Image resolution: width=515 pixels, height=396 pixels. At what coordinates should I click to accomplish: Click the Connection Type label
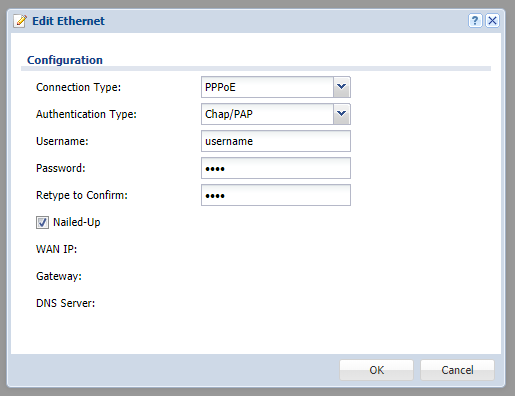[x=78, y=87]
